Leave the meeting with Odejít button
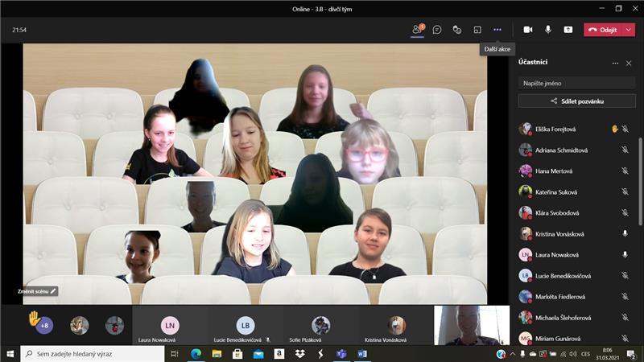The width and height of the screenshot is (644, 362). (x=603, y=30)
